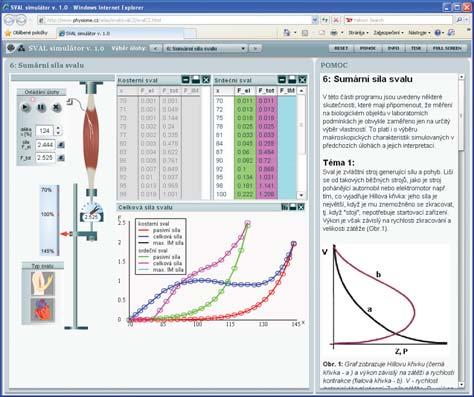Screen dimensions: 474x397
Task: Click the Home icon in IE toolbar
Action: [287, 33]
